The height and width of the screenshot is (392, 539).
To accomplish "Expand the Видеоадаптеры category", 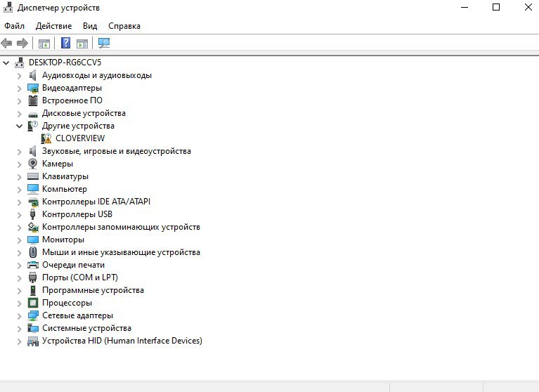I will tap(20, 89).
